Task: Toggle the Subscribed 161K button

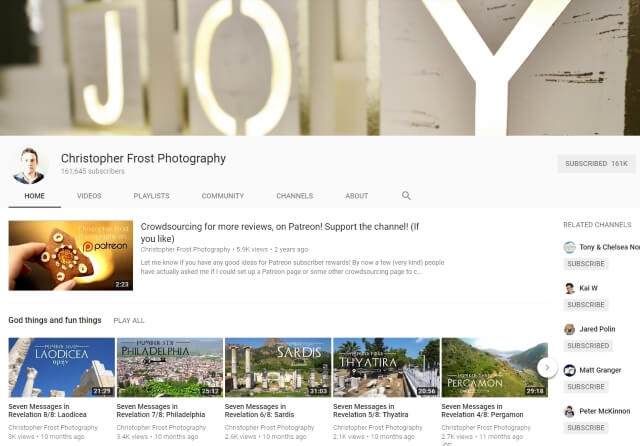Action: 596,164
